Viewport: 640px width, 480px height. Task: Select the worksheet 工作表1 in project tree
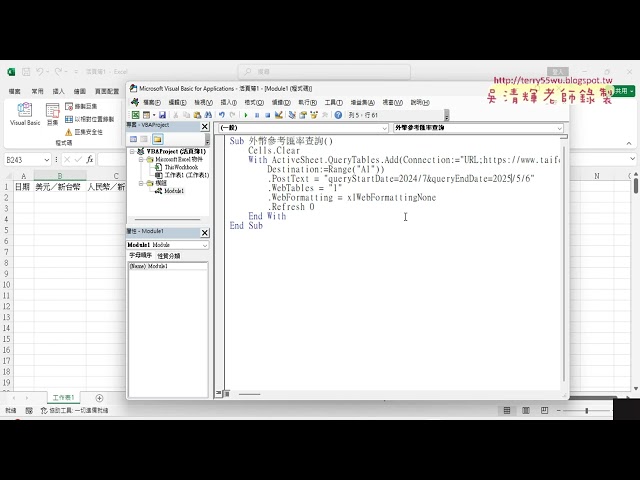(x=187, y=175)
